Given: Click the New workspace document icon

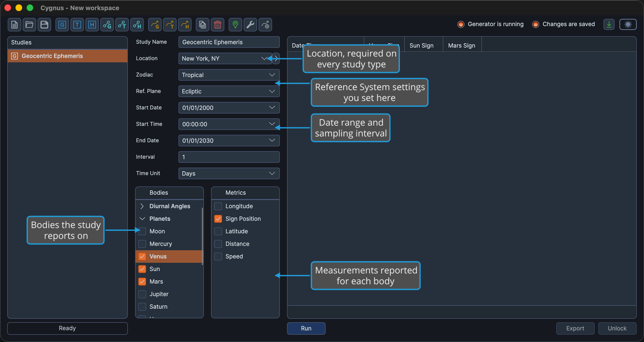Looking at the screenshot, I should (14, 25).
